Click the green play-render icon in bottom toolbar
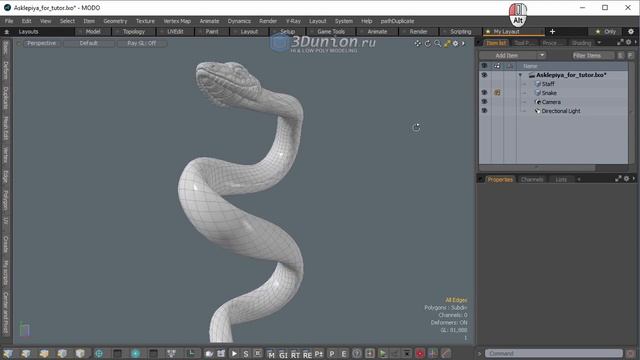This screenshot has width=640, height=360. point(383,353)
